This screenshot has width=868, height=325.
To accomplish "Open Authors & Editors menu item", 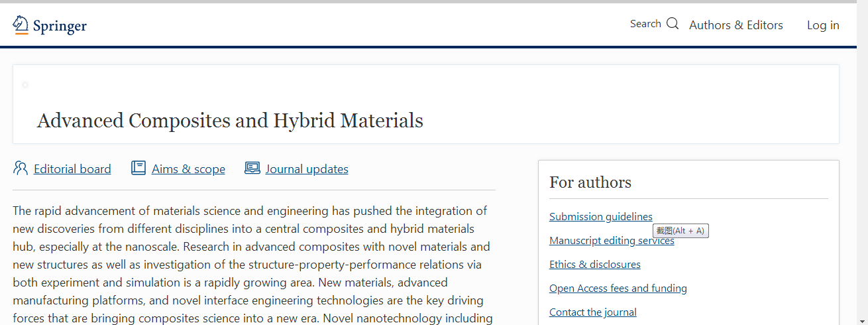I will pos(736,25).
